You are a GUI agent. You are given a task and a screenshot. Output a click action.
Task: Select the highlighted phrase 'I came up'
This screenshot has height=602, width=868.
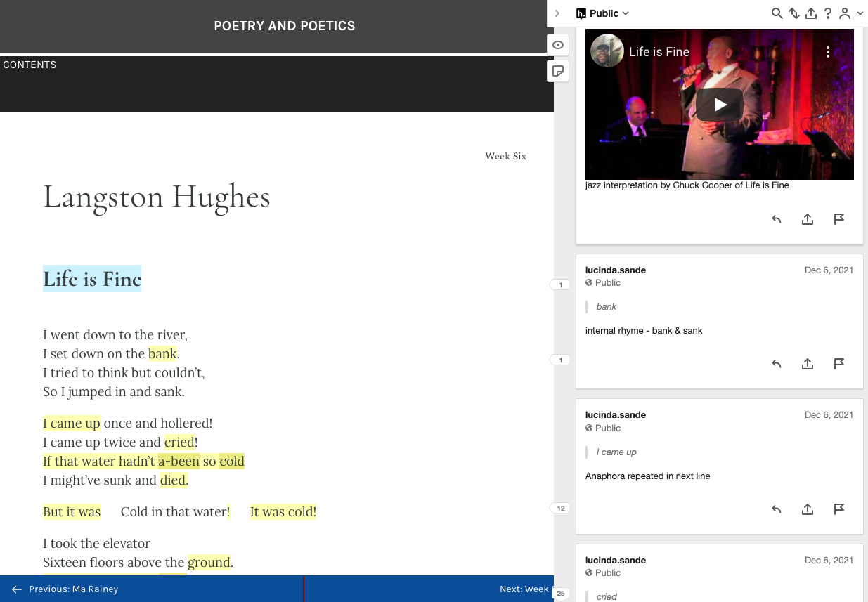(x=72, y=423)
